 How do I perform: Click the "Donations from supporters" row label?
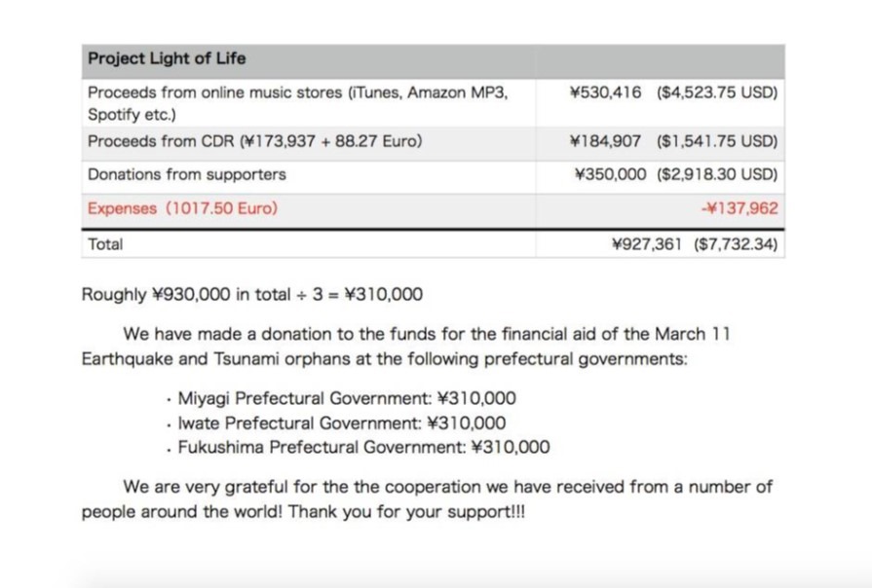coord(187,175)
